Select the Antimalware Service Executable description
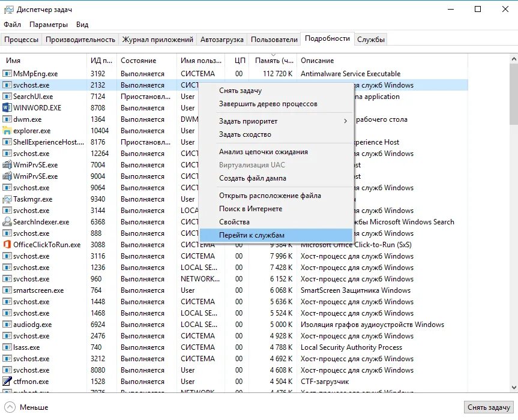Screen dimensions: 518x420 pos(351,74)
